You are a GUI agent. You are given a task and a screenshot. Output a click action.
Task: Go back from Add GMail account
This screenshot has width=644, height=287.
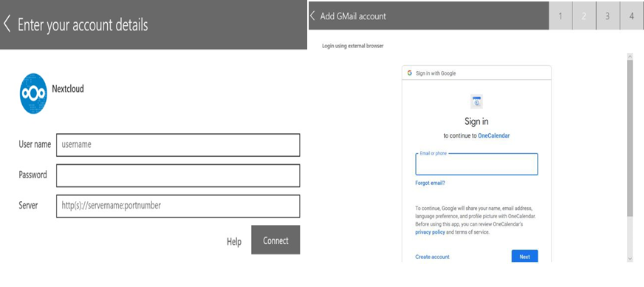(312, 16)
